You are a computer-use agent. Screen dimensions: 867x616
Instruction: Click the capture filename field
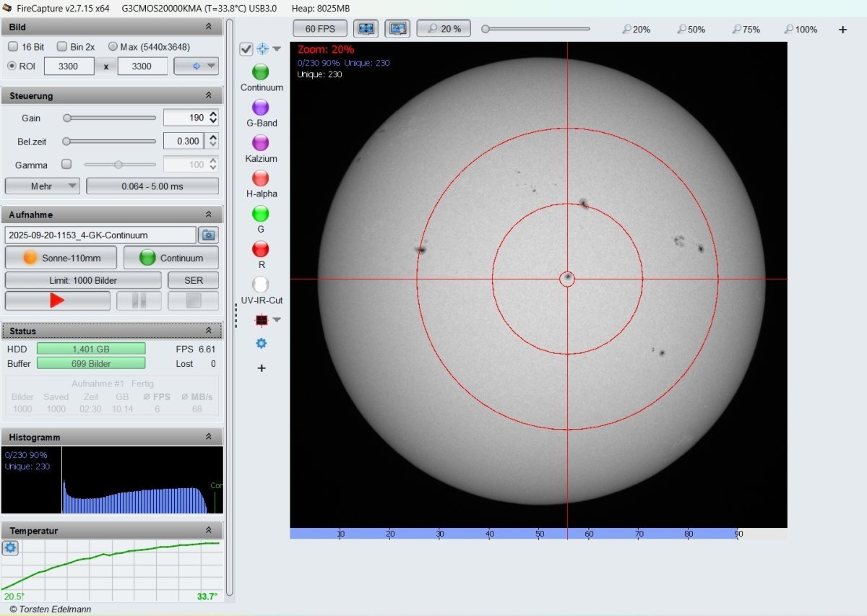tap(100, 235)
